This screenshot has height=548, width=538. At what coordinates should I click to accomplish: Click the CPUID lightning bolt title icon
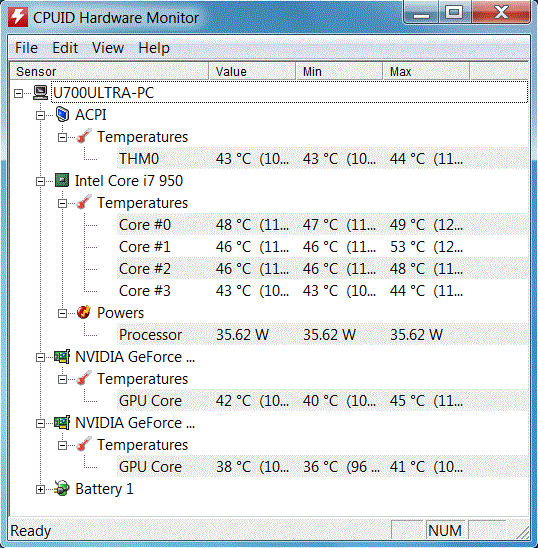[18, 17]
